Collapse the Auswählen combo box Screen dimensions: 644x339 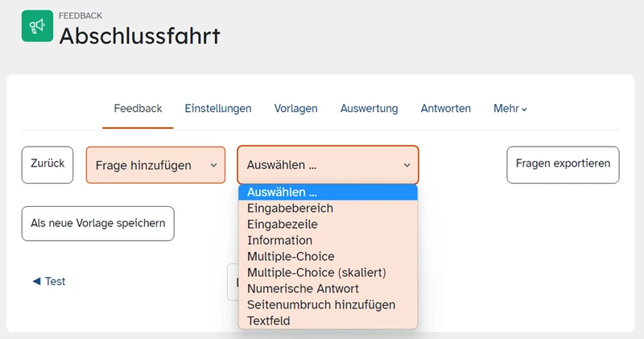click(328, 165)
